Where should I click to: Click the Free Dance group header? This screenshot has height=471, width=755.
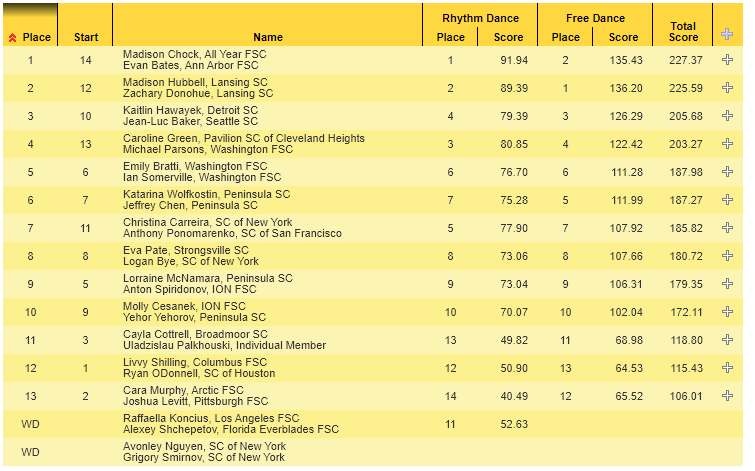[x=595, y=18]
